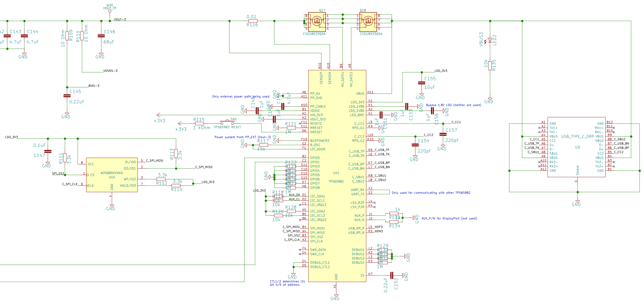Select resistor R110 symbol
The image size is (644, 306).
tap(82, 36)
